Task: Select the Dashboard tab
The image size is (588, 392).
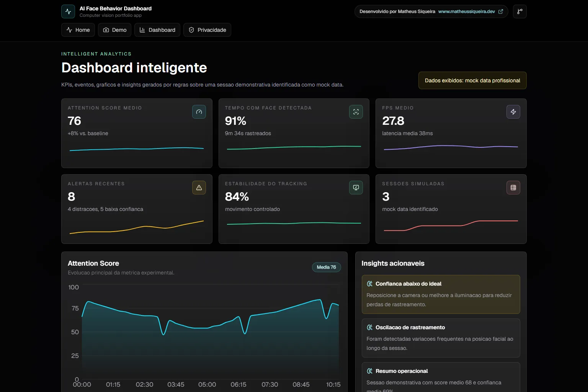Action: click(157, 30)
